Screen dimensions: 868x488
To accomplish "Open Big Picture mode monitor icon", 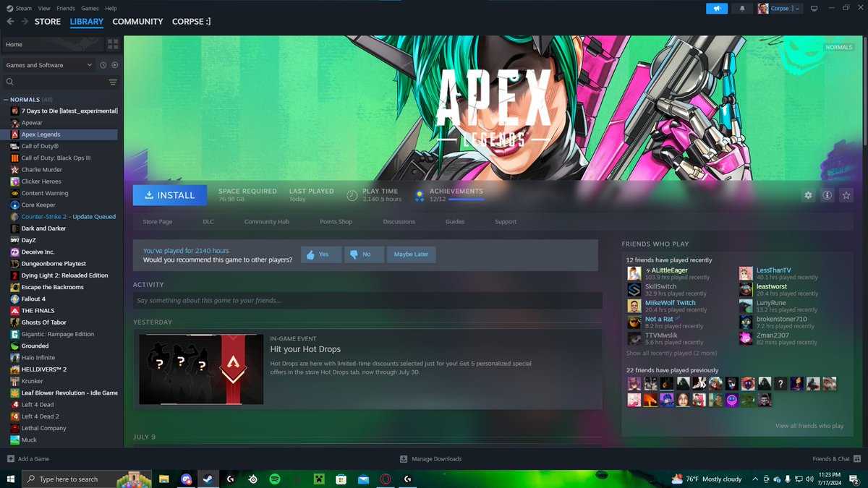I will click(814, 9).
